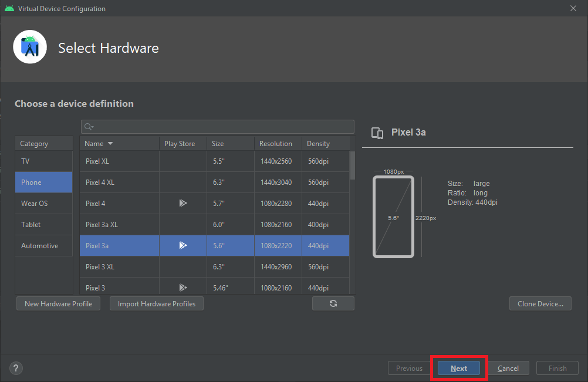This screenshot has width=588, height=382.
Task: Select the Wear OS category
Action: pyautogui.click(x=44, y=203)
